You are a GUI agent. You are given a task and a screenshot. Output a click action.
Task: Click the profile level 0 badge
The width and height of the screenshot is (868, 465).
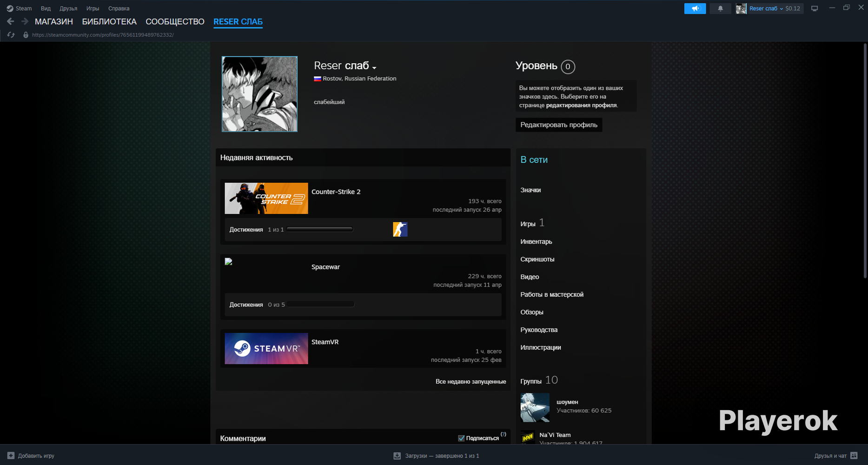pos(568,67)
